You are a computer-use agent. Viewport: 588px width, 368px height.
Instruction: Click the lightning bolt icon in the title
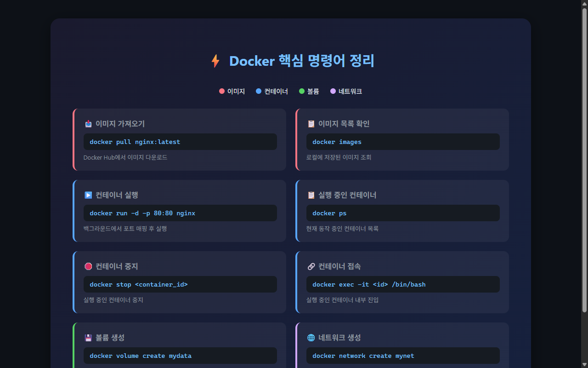point(215,60)
